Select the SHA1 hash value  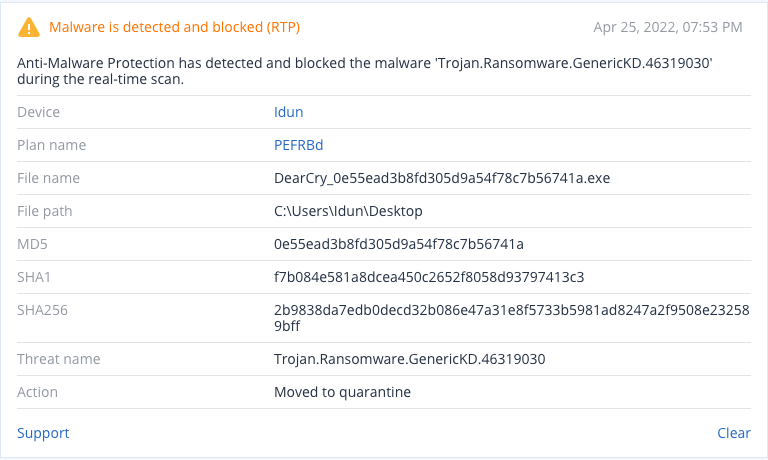coord(429,277)
